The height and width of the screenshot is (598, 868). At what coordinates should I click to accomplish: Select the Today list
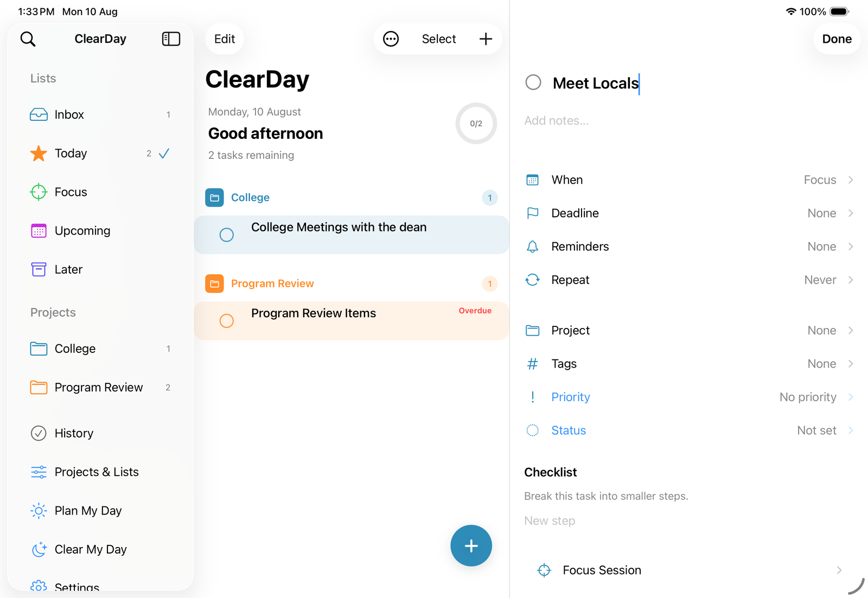point(100,153)
